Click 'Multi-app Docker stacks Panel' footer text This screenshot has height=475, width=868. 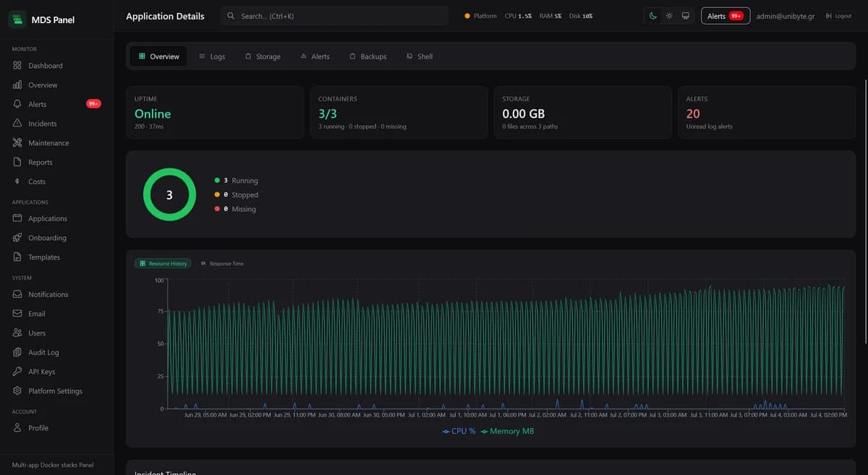(53, 465)
